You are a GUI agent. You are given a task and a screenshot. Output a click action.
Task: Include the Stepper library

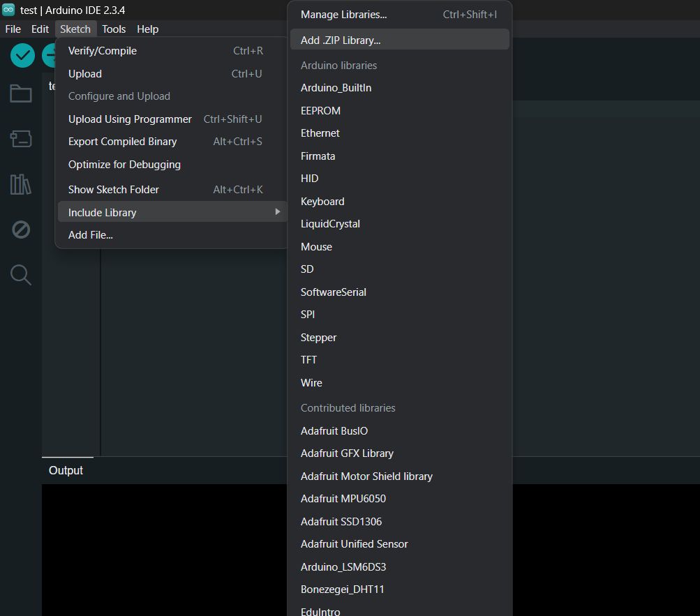pos(400,338)
